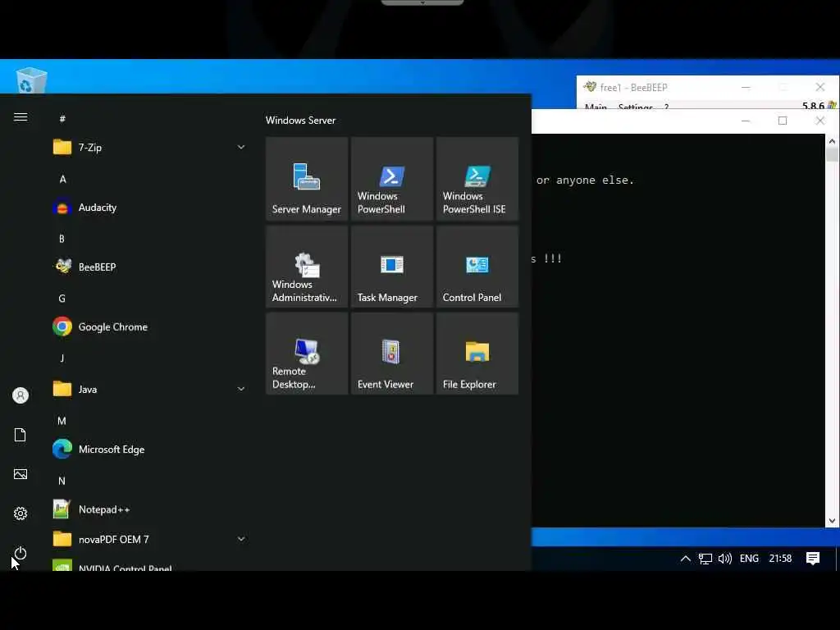The height and width of the screenshot is (630, 840).
Task: Open the volume icon in system tray
Action: [725, 558]
